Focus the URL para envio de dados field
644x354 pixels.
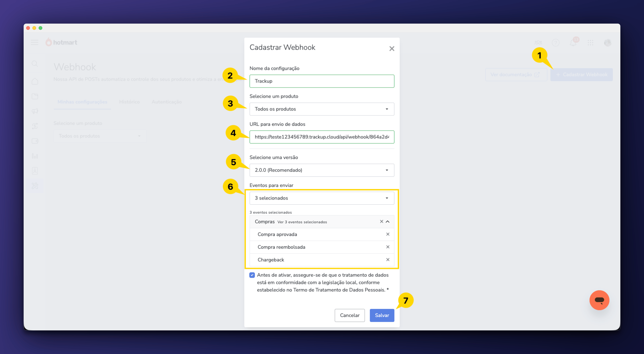pyautogui.click(x=322, y=137)
